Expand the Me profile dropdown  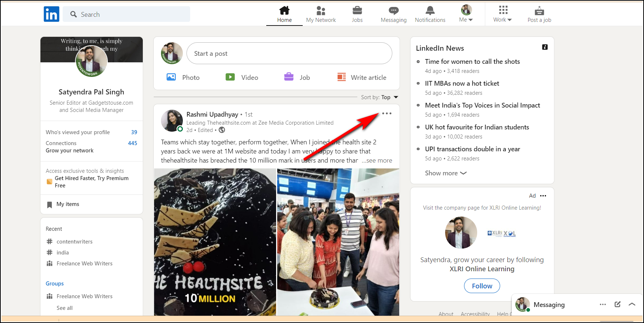(x=466, y=14)
